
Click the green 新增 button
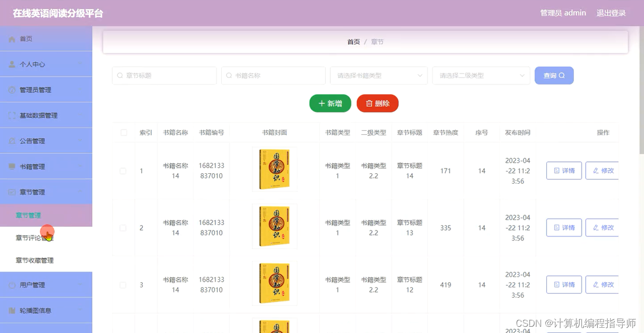pos(330,104)
